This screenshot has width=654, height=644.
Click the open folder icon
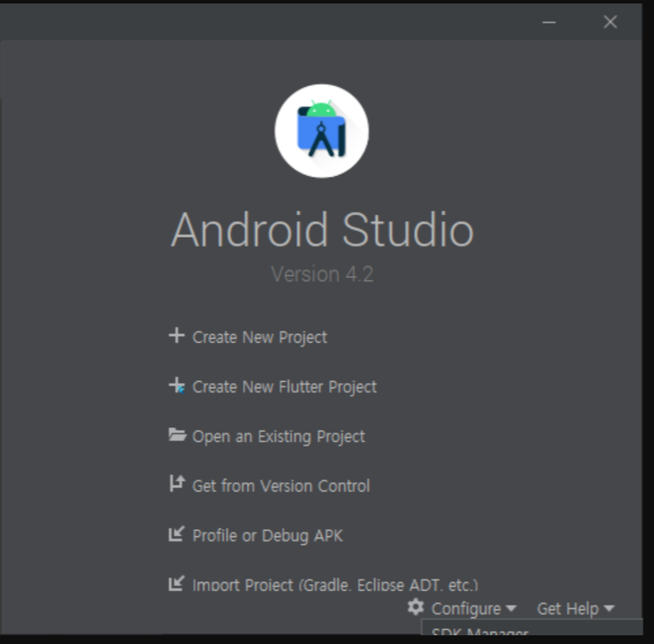click(x=178, y=434)
